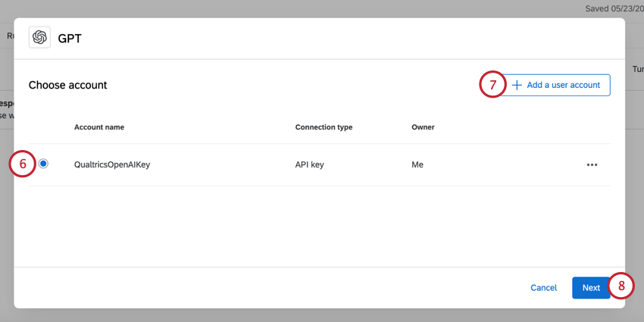This screenshot has height=322, width=644.
Task: Click the red circled number 6 marker
Action: (x=23, y=164)
